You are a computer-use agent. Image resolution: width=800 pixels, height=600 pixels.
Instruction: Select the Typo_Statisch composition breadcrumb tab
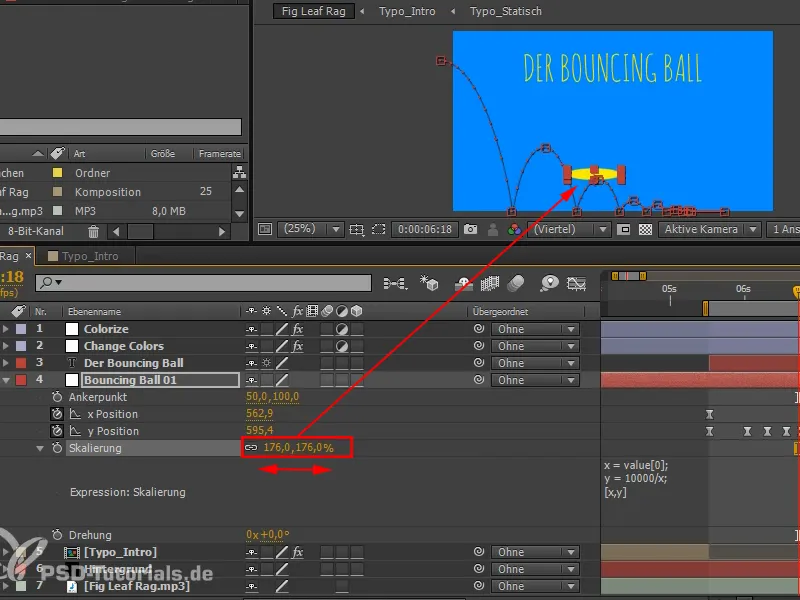505,12
